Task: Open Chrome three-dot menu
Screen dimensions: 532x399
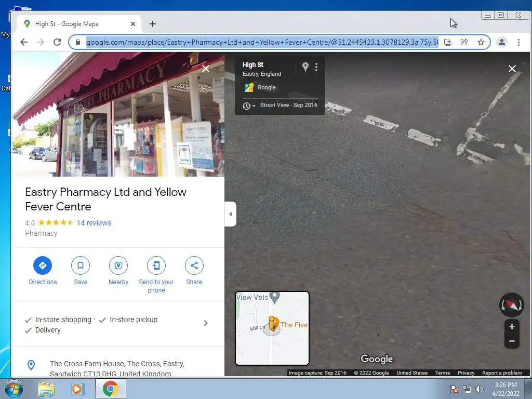Action: pyautogui.click(x=518, y=42)
